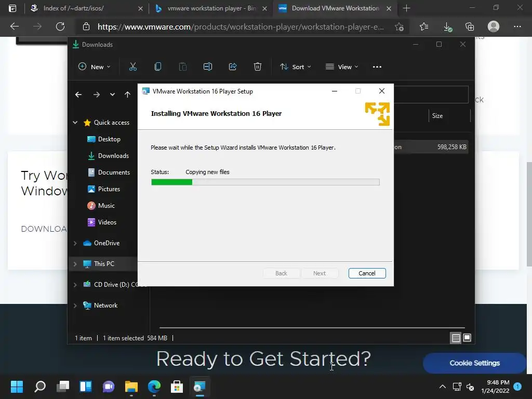Expand CD Drive (D:) node
532x399 pixels.
[75, 285]
